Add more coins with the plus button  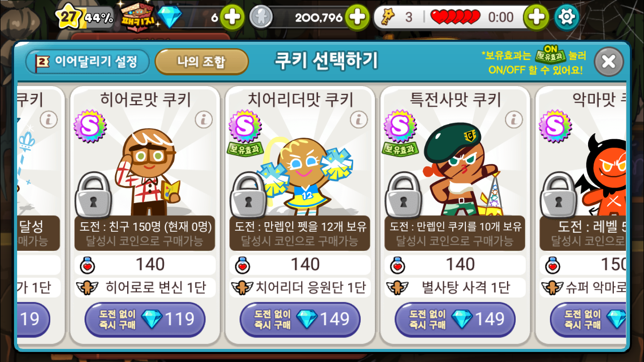click(x=357, y=18)
